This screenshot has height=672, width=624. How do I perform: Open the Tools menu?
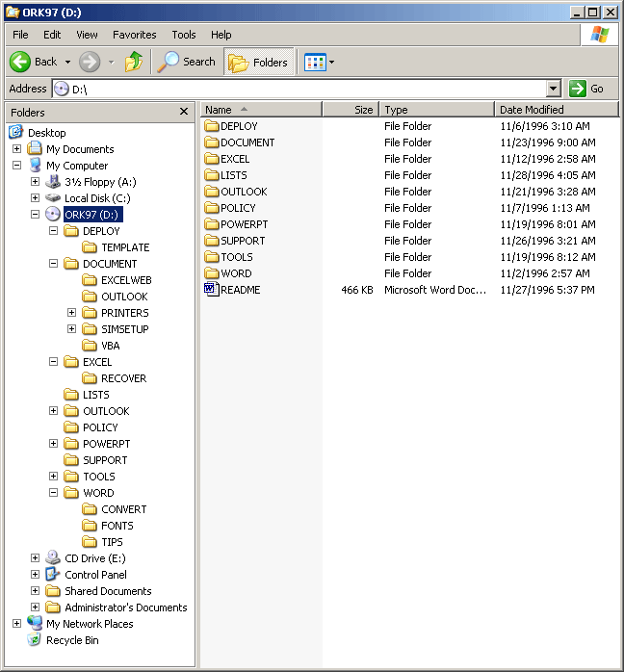[184, 35]
